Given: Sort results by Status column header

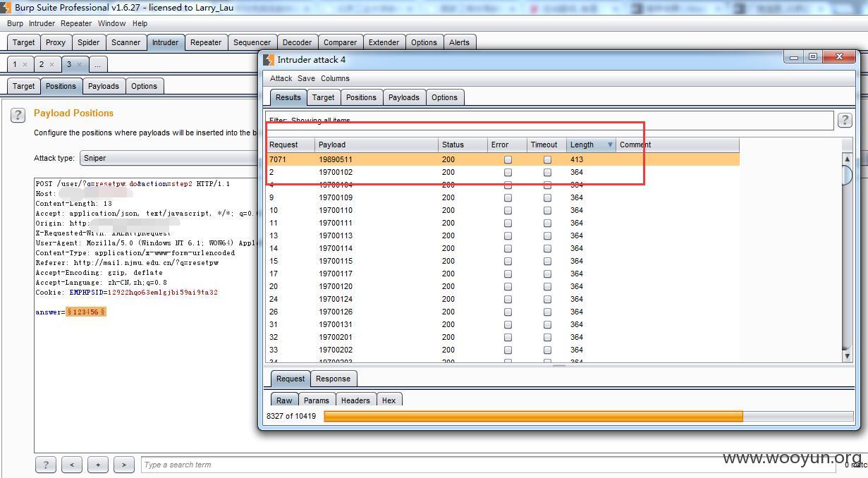Looking at the screenshot, I should (x=463, y=145).
